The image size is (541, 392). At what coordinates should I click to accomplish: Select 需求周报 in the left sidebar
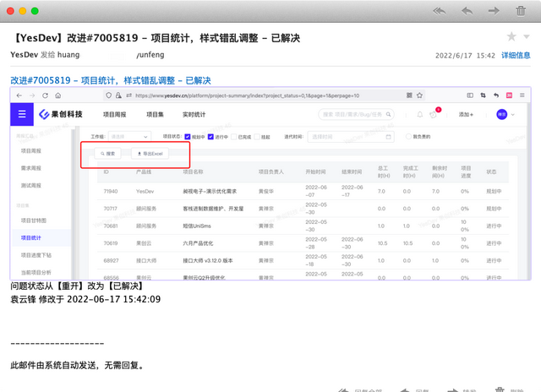(31, 168)
